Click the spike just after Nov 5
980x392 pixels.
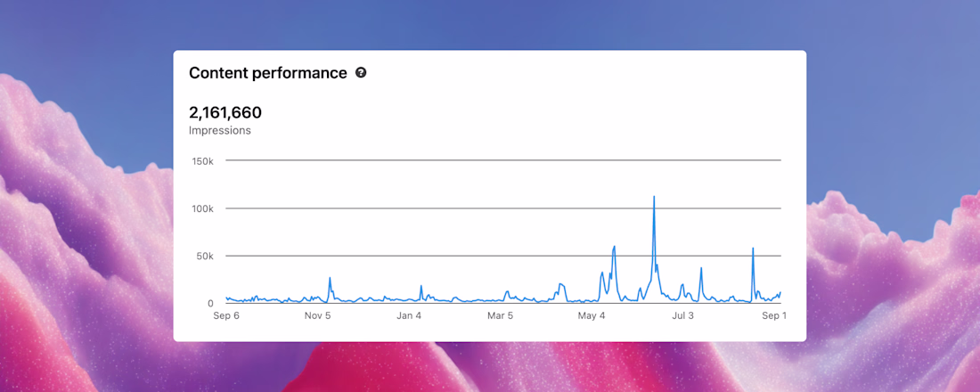(x=330, y=279)
